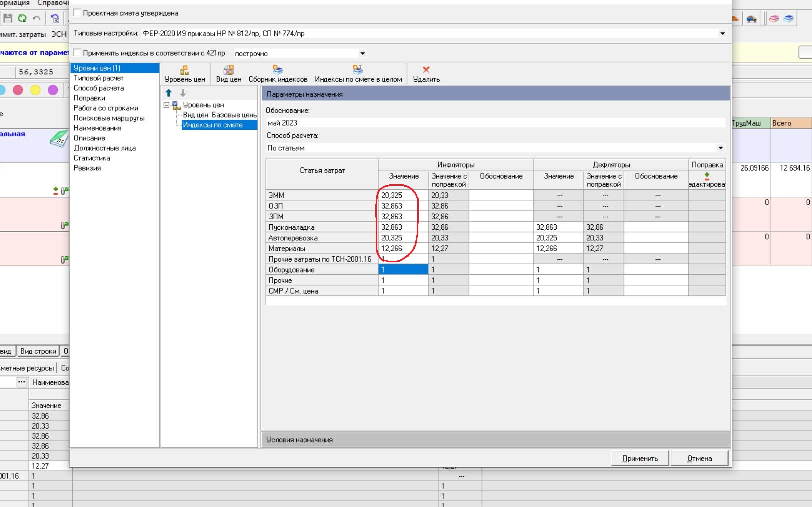Click ТрудМаш column header in background table

pos(750,123)
